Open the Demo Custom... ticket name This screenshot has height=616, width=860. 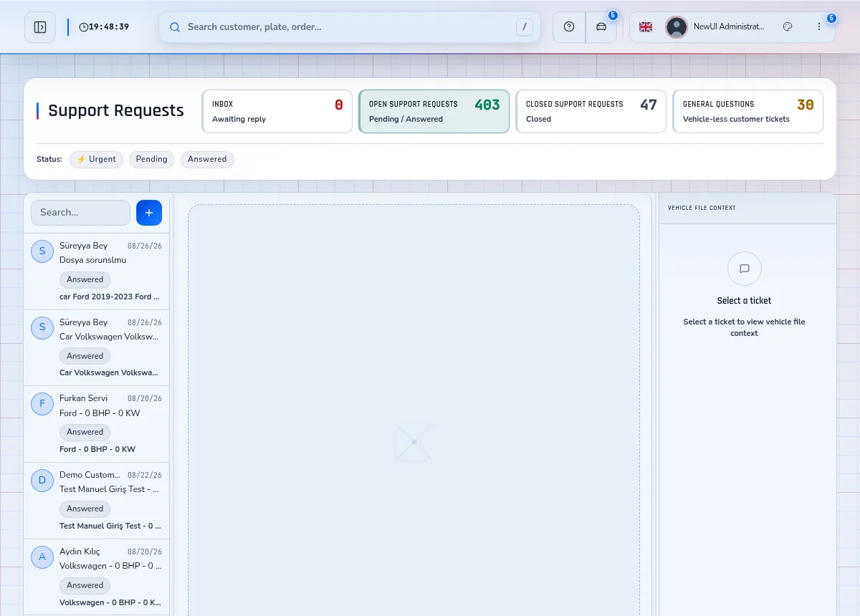click(x=90, y=475)
